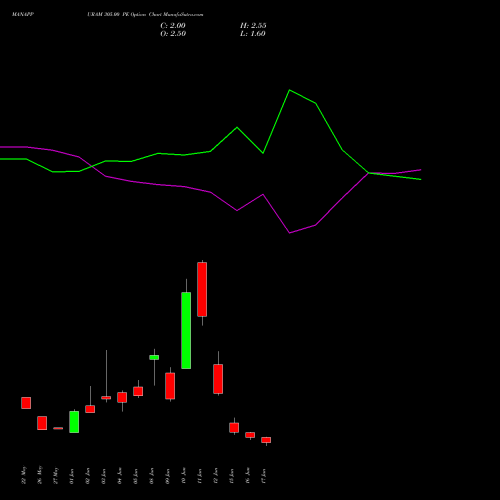Select the red candle for 22 May
The height and width of the screenshot is (500, 500).
pyautogui.click(x=26, y=403)
